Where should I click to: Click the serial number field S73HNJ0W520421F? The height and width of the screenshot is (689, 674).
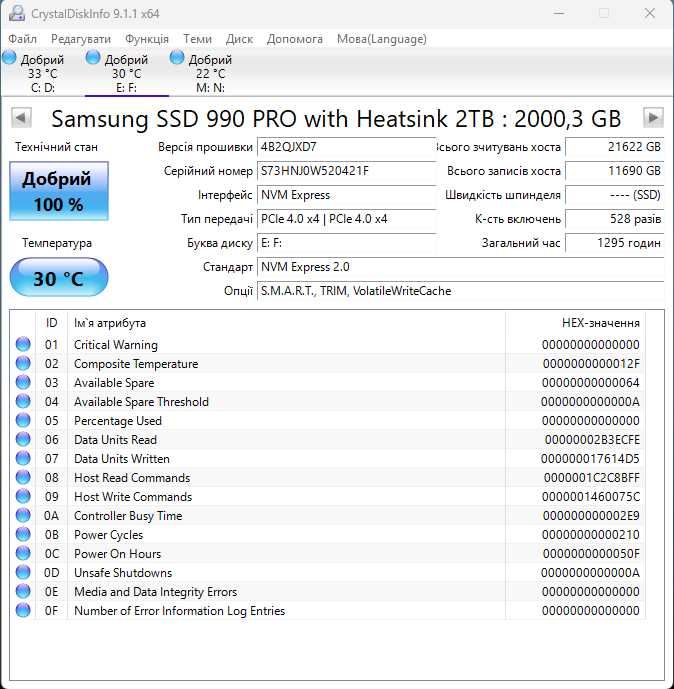(346, 171)
